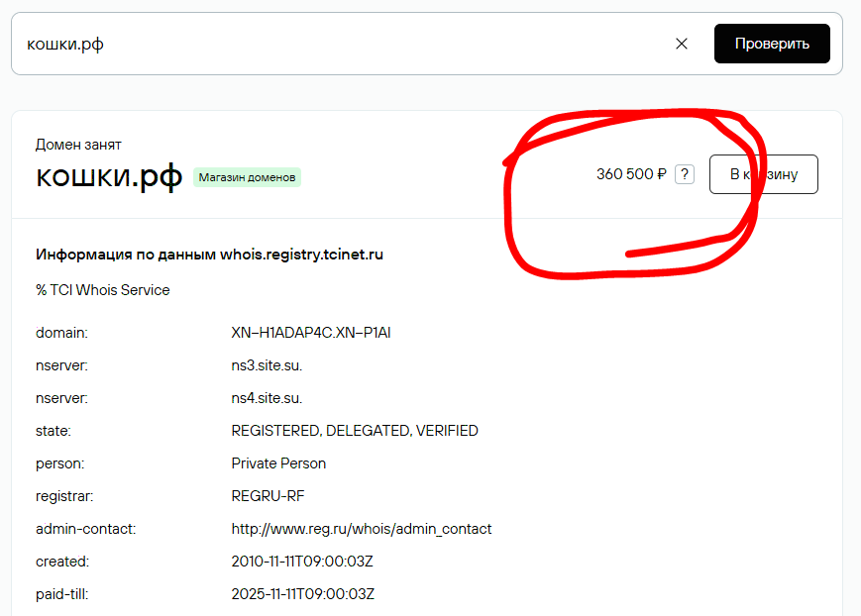Select the ns3.site.su. nameserver value
The width and height of the screenshot is (861, 616).
(267, 365)
